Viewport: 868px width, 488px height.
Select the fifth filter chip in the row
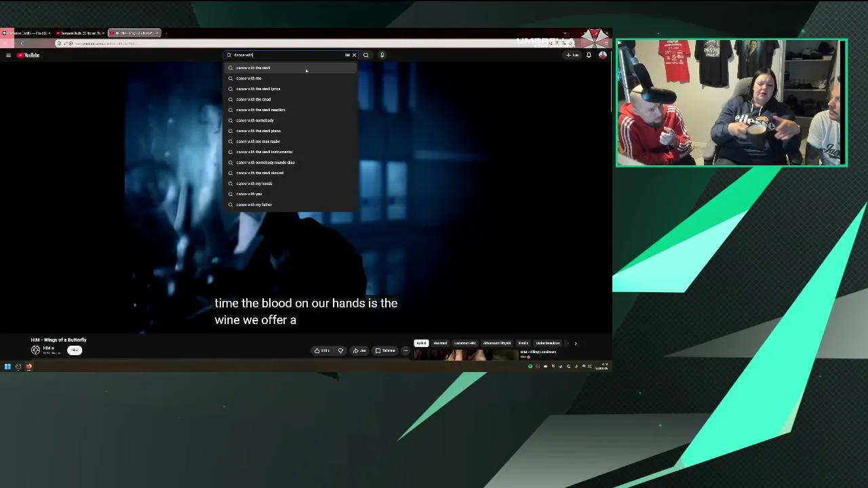coord(524,343)
